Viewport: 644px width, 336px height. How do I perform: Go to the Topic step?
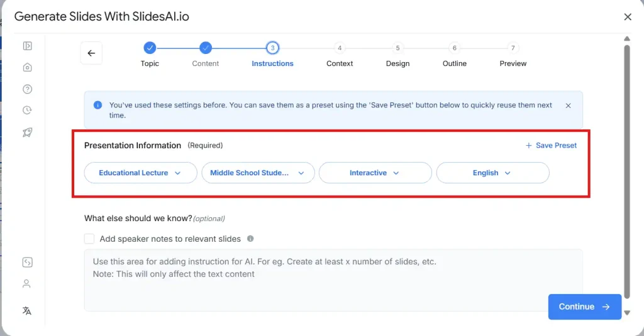(150, 48)
